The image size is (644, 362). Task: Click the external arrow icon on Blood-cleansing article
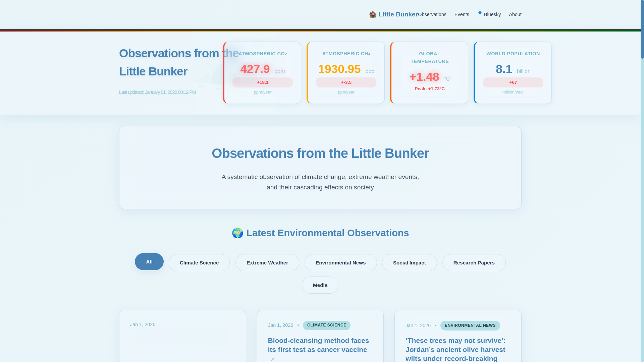pos(273,359)
